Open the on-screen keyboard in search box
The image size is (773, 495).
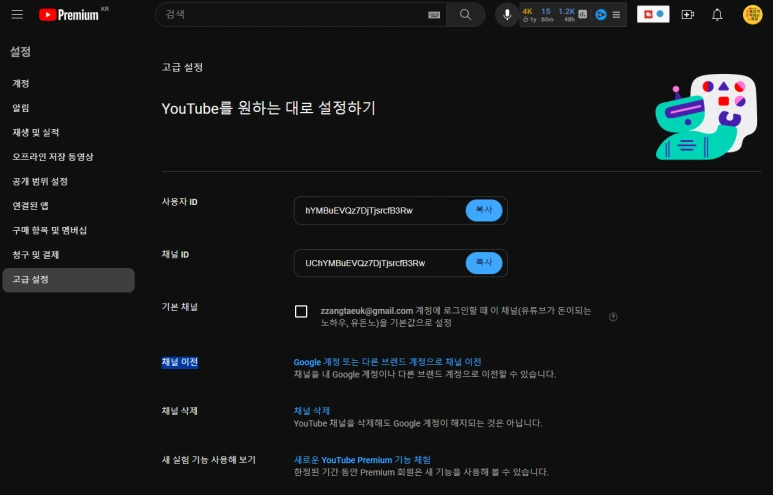click(x=434, y=15)
